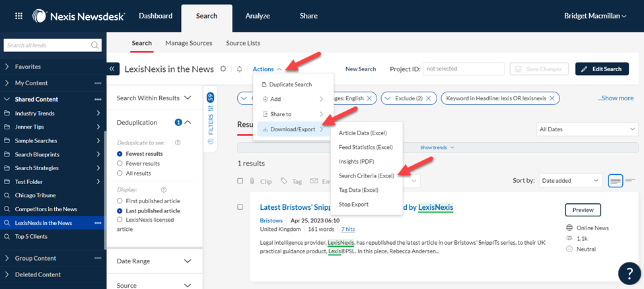Open the help question mark button
Screen dimensions: 644x289
(x=629, y=273)
